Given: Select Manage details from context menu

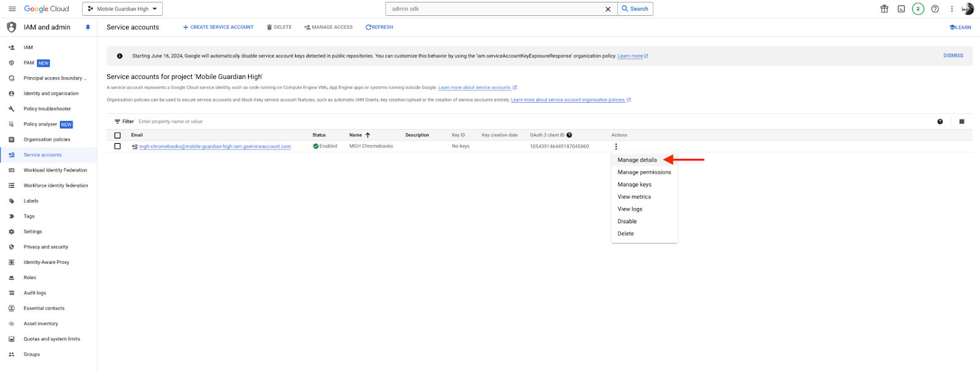Looking at the screenshot, I should pyautogui.click(x=637, y=160).
